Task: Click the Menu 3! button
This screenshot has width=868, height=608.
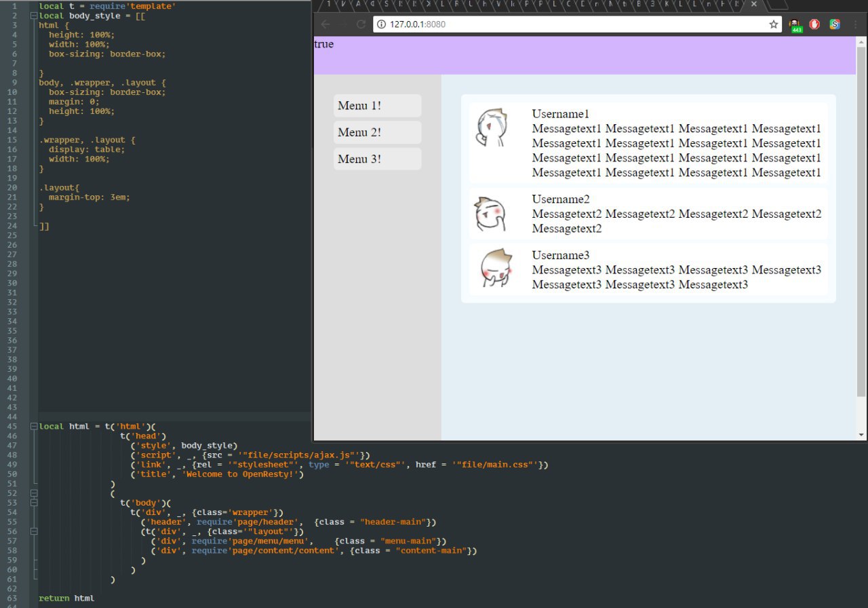Action: point(377,159)
